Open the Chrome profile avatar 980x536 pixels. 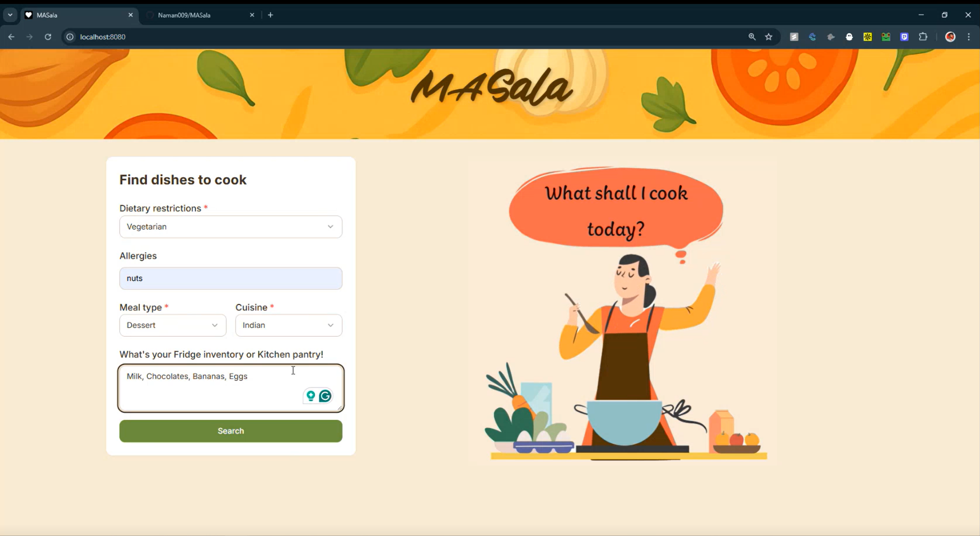(950, 37)
